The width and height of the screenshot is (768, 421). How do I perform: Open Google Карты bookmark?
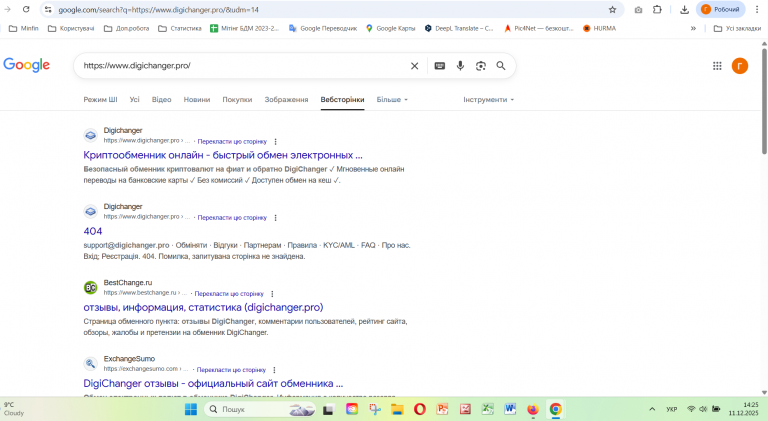click(x=391, y=28)
